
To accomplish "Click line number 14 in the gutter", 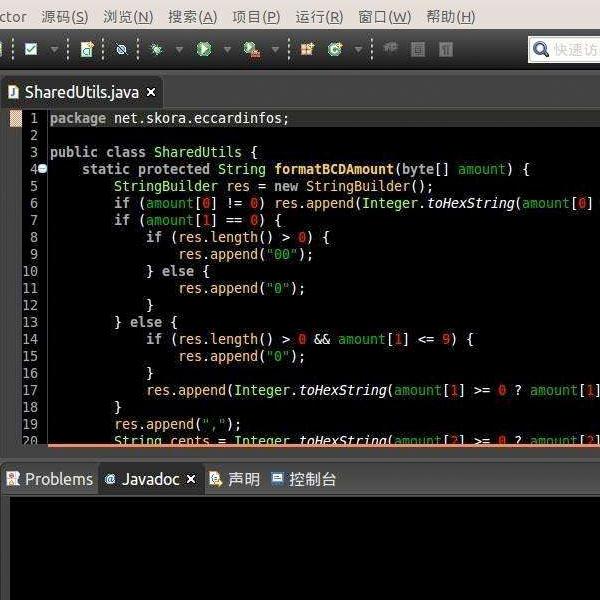I will pos(30,339).
